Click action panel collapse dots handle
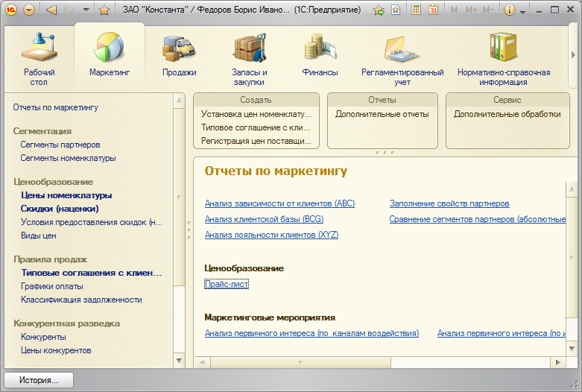 point(385,153)
